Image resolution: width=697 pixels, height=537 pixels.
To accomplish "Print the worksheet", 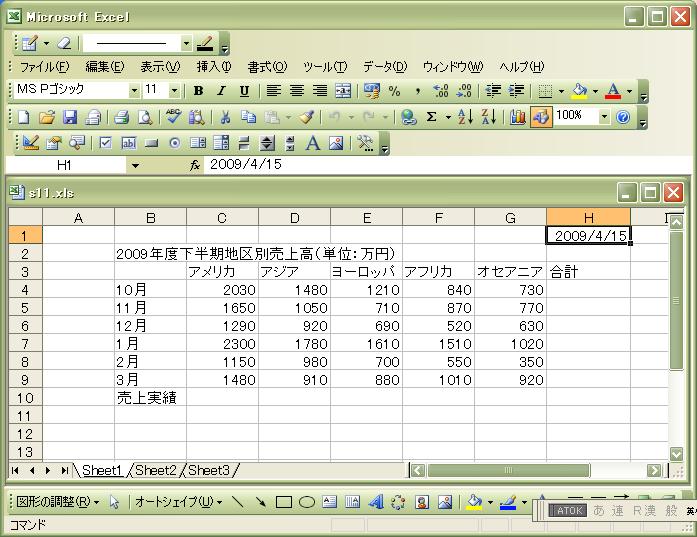I will pyautogui.click(x=121, y=117).
